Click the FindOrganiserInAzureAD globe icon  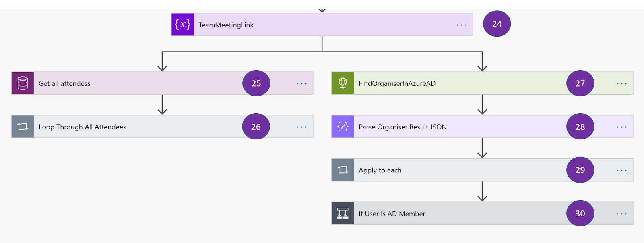(x=343, y=83)
